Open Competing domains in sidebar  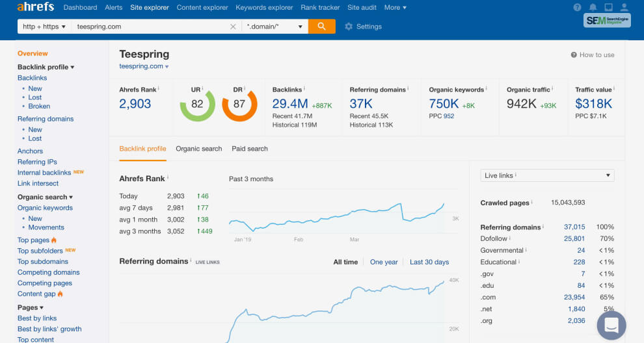pos(49,272)
